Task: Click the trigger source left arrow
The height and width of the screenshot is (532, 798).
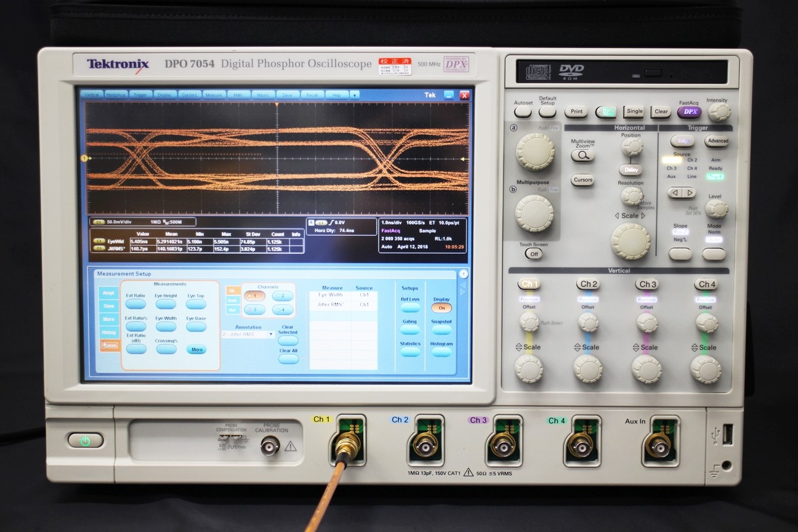Action: (675, 193)
